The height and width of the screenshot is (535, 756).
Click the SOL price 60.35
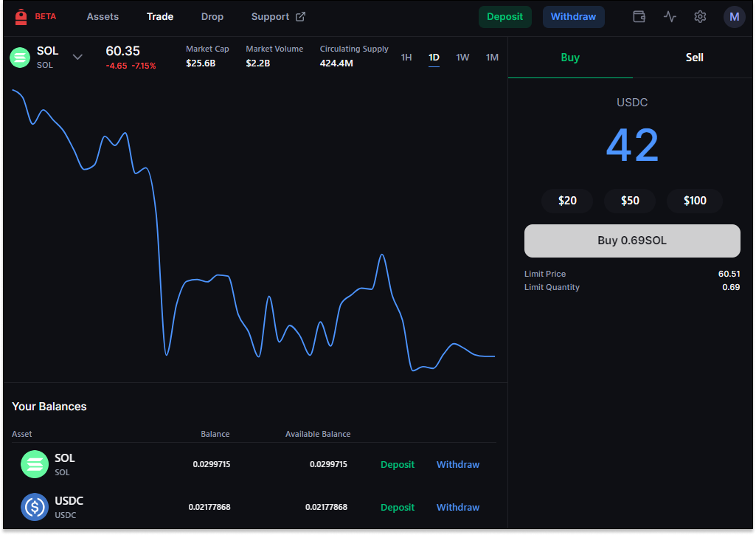click(123, 51)
